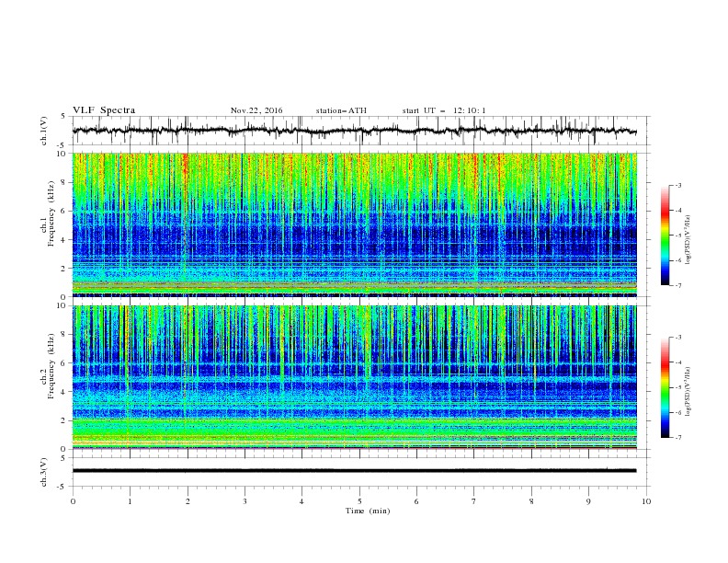Click the 'start UT = 12:10:1' label
Screen dimensions: 728x563
pos(444,110)
